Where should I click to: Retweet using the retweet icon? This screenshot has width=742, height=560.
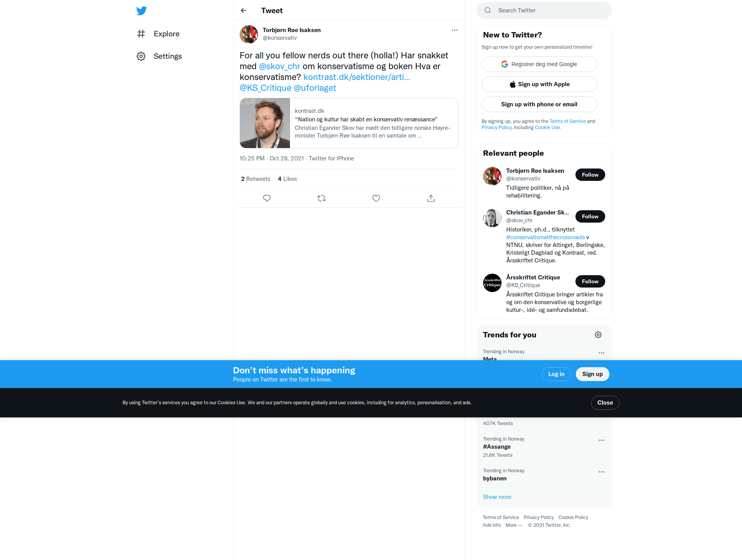point(322,198)
